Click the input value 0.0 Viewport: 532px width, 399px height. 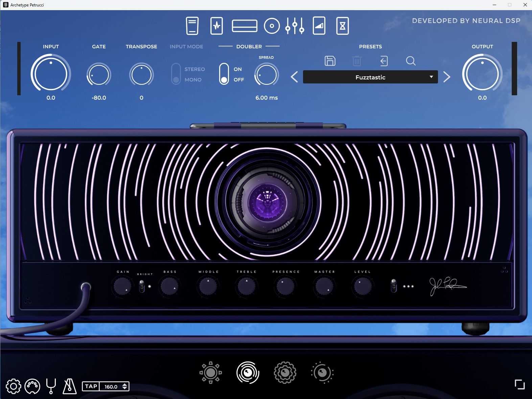pos(51,98)
